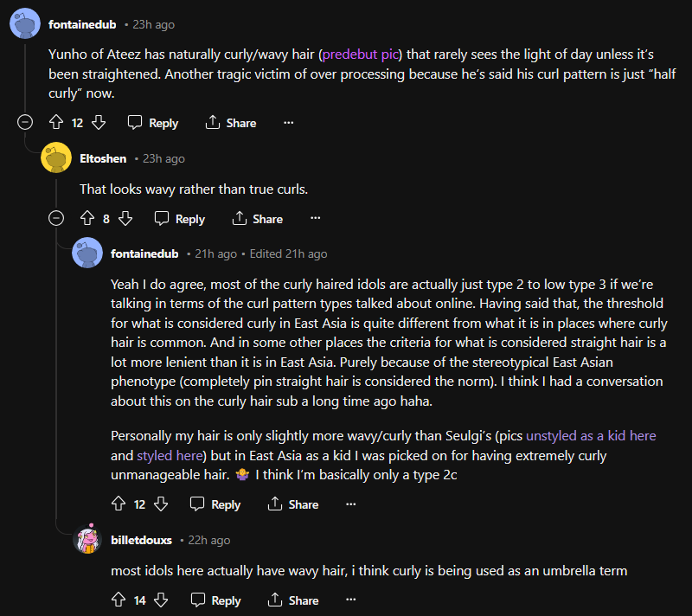Downvote fontainedub's reply about type 2c hair
Viewport: 692px width, 616px height.
(x=161, y=504)
